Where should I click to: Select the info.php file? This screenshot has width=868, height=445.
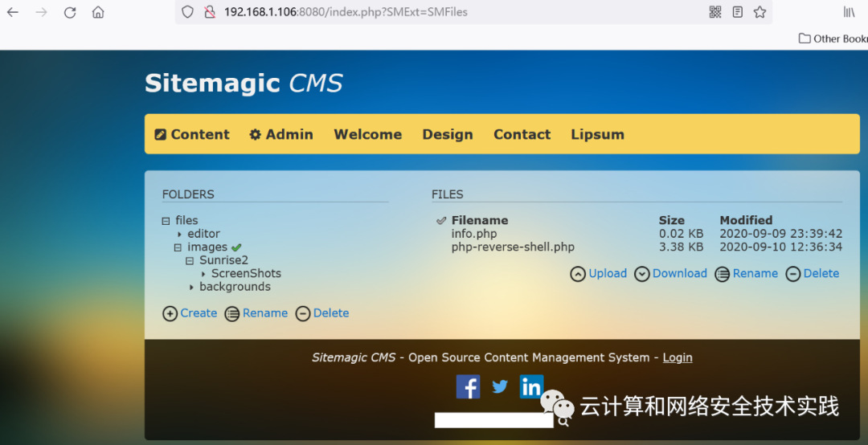pos(474,234)
